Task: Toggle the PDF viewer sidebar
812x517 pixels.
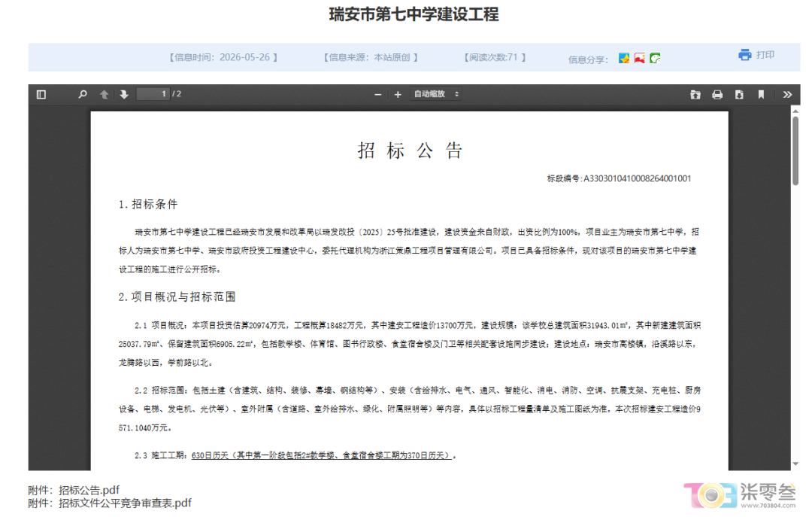Action: [41, 94]
